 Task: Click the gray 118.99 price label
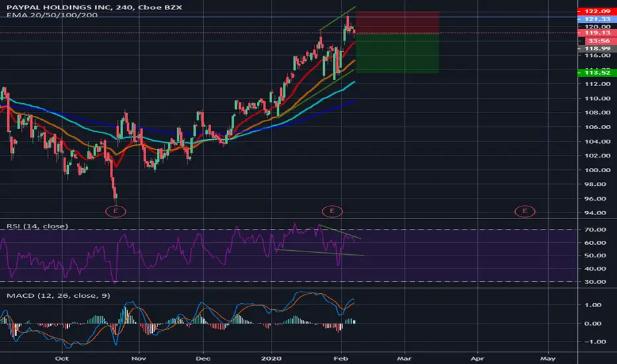[597, 48]
